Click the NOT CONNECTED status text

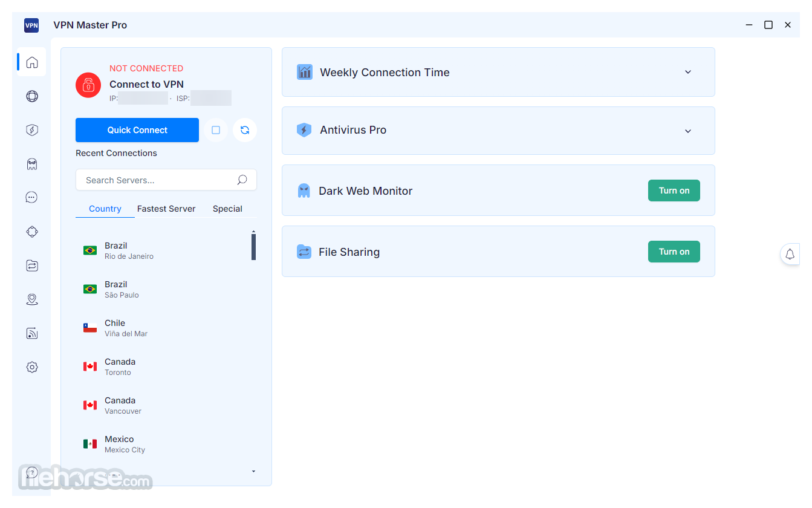click(x=146, y=68)
